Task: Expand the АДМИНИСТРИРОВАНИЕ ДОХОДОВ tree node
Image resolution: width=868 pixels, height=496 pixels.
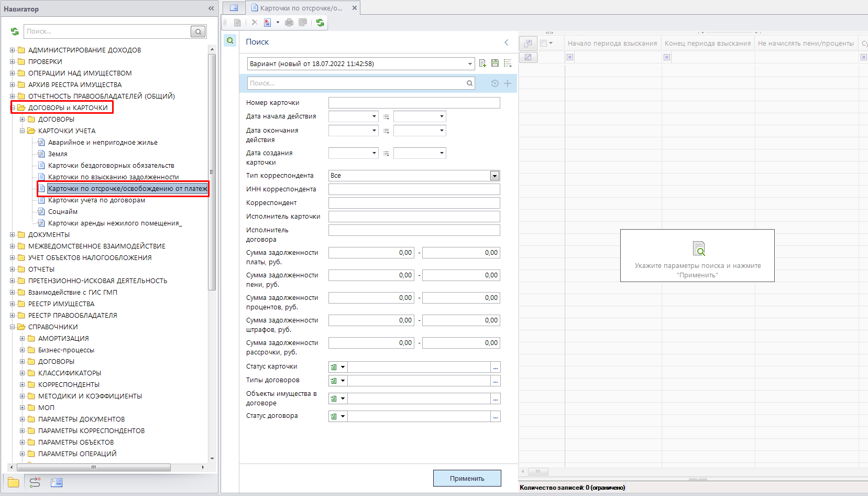Action: [x=13, y=50]
